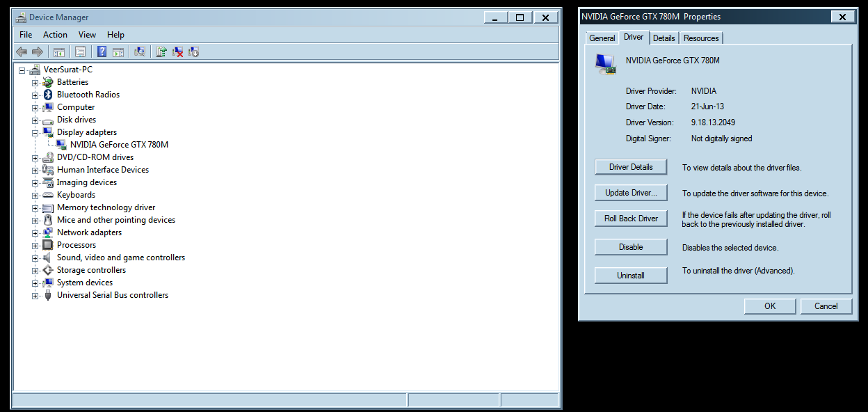Click the Update Driver... button
The image size is (868, 412).
631,193
